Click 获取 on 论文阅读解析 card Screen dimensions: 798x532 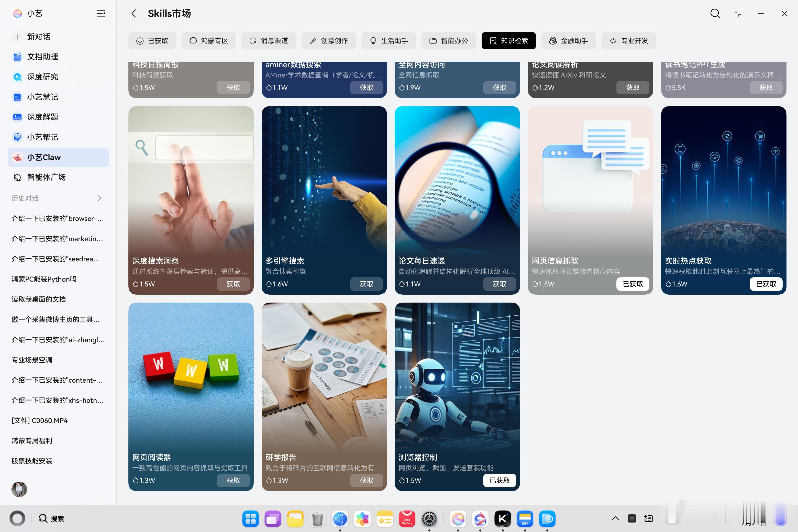633,87
